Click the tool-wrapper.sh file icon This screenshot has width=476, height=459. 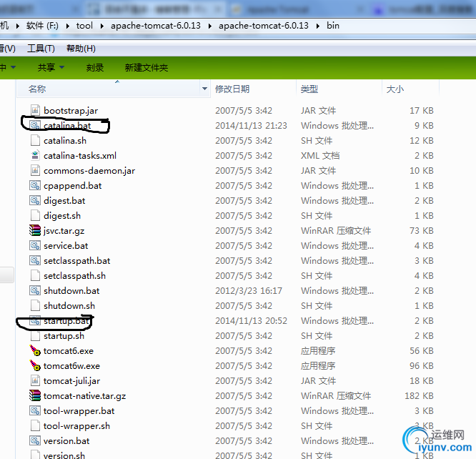click(35, 425)
